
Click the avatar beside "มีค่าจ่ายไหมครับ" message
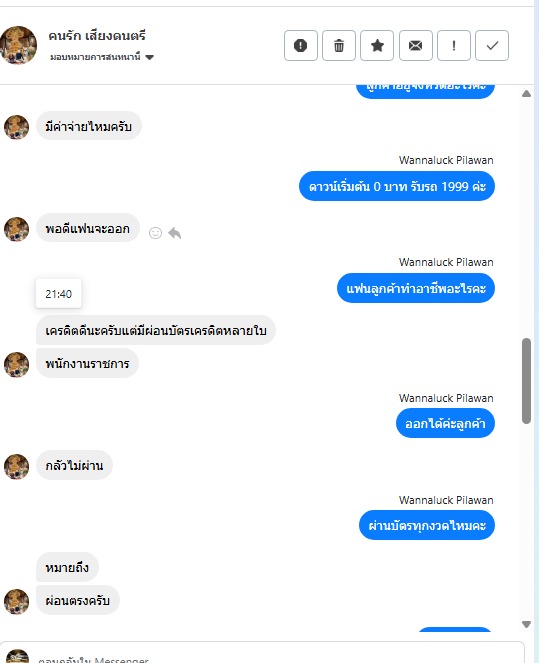click(16, 127)
